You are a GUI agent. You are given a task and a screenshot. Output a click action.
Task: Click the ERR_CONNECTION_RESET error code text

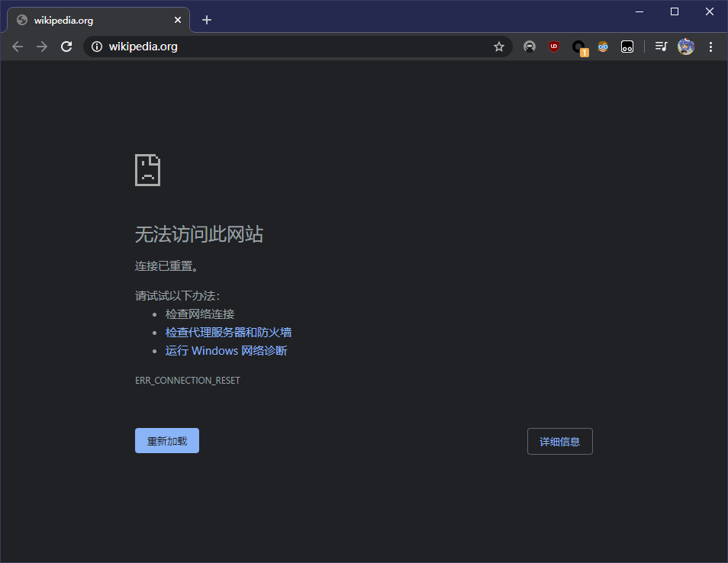pyautogui.click(x=188, y=380)
